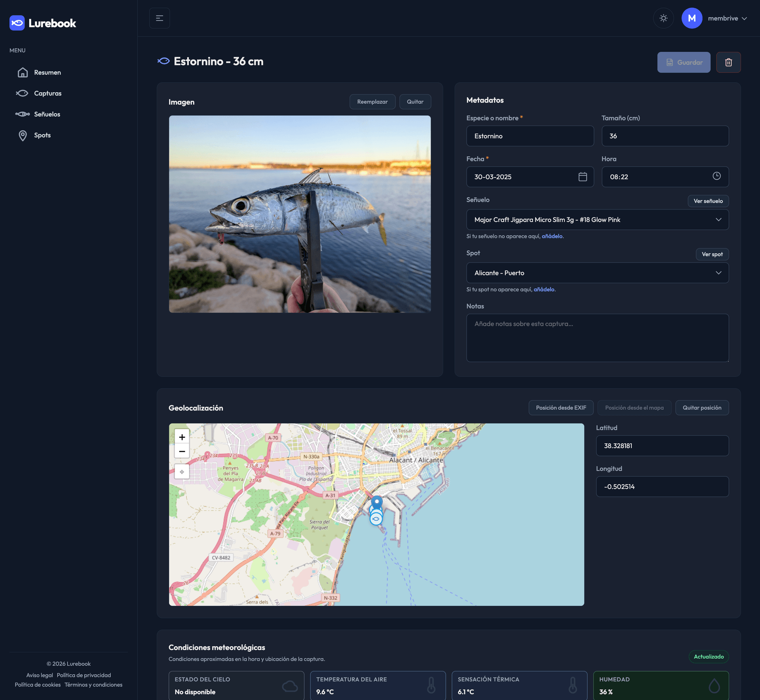Click the añádelo link under Señuelo
The width and height of the screenshot is (760, 700).
pos(552,236)
